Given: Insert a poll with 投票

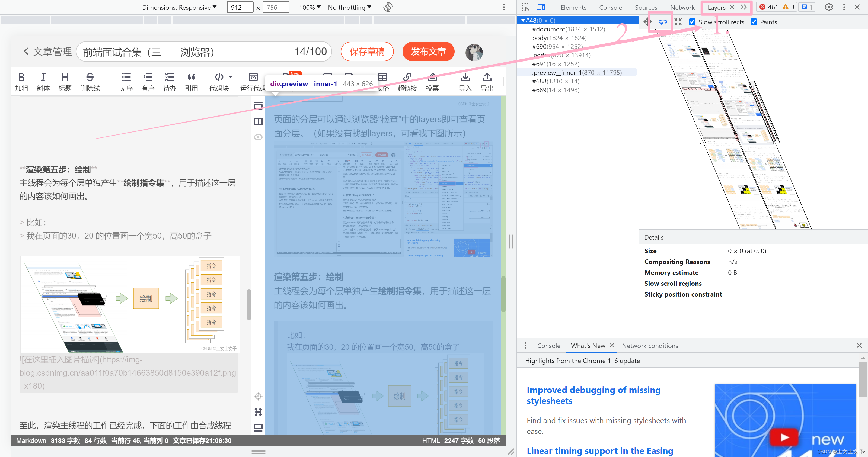Looking at the screenshot, I should click(432, 82).
